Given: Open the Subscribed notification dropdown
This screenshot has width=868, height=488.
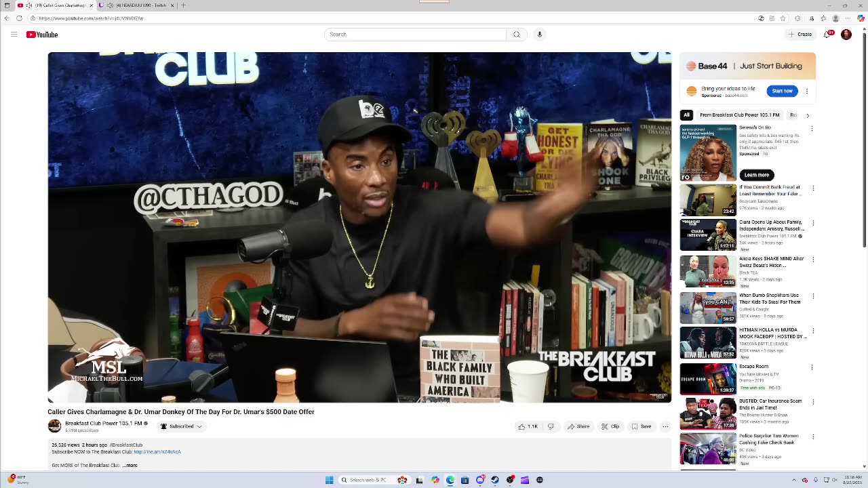Looking at the screenshot, I should point(181,426).
